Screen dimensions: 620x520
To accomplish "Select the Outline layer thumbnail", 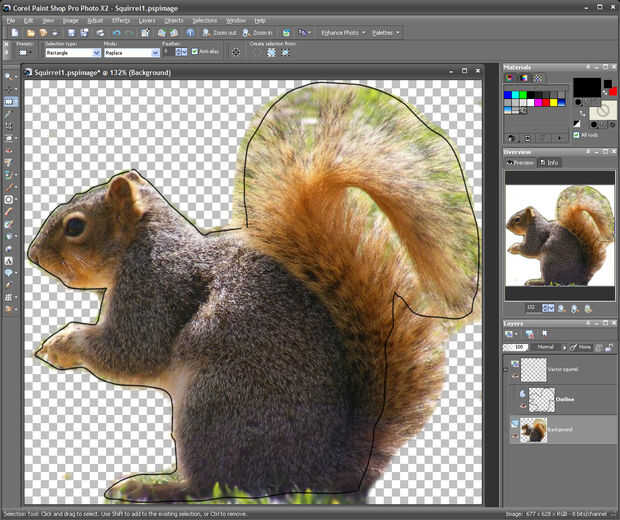I will click(x=541, y=399).
